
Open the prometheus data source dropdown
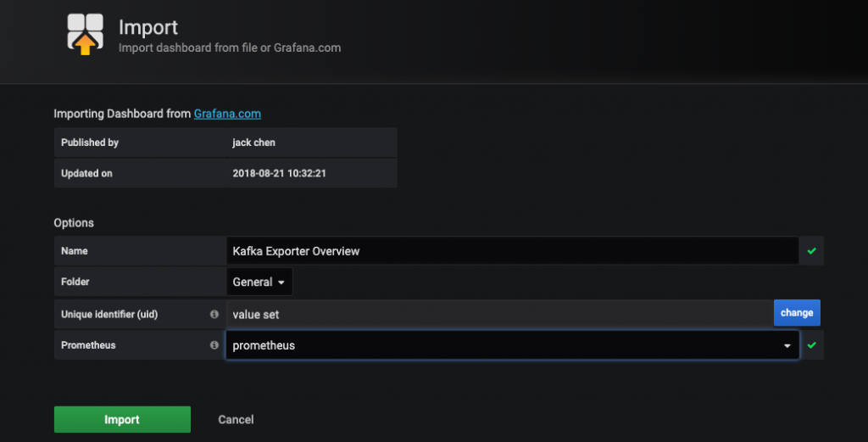(x=512, y=345)
